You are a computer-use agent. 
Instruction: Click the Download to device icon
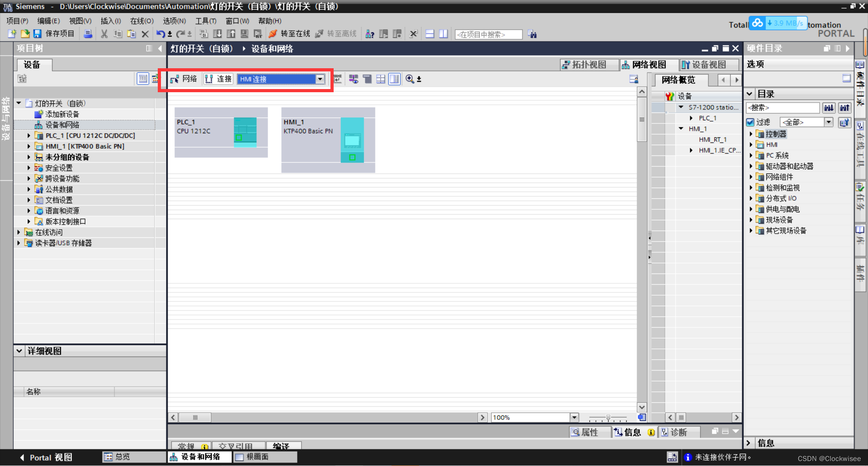(x=217, y=34)
